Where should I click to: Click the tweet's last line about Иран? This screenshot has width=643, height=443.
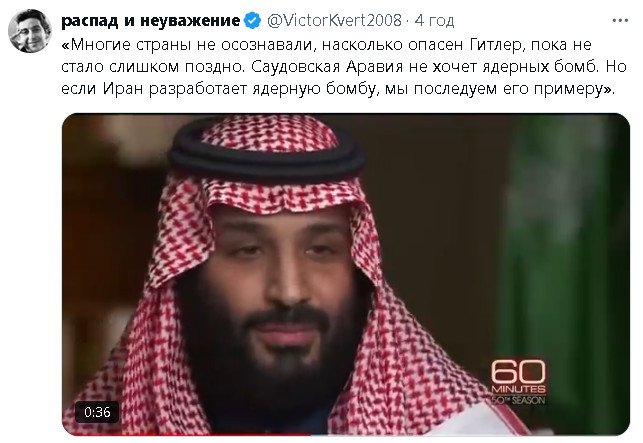coord(338,89)
